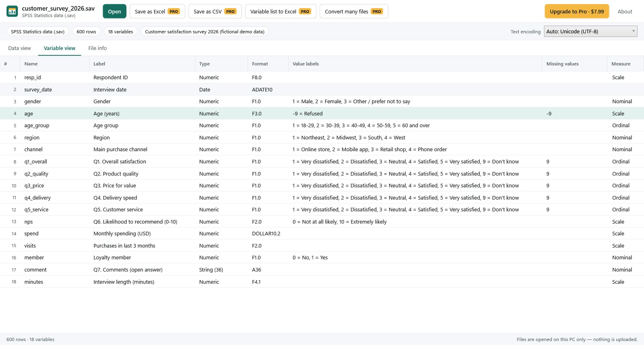Export Variable list to Excel

281,11
